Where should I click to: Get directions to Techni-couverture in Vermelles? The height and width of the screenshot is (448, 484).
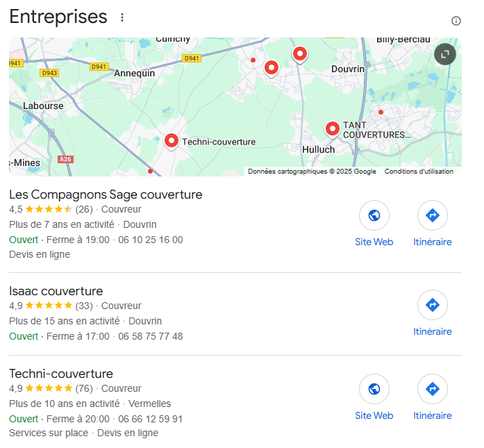[x=432, y=389]
